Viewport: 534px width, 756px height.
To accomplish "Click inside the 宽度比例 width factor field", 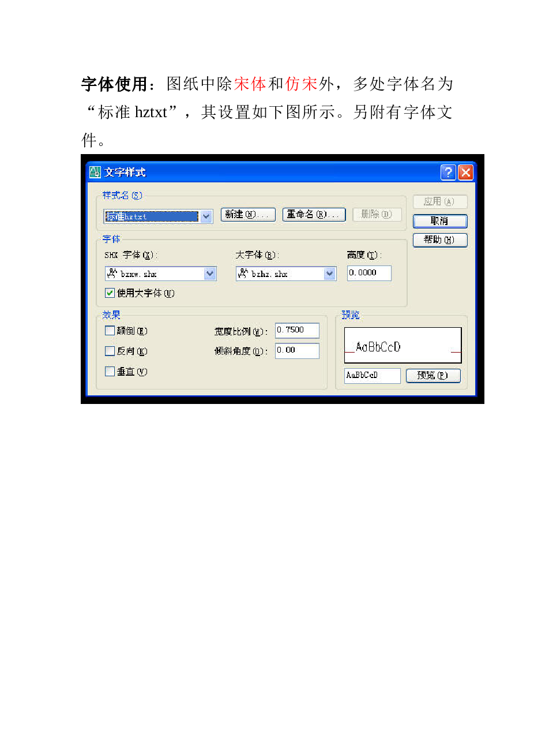I will coord(297,330).
